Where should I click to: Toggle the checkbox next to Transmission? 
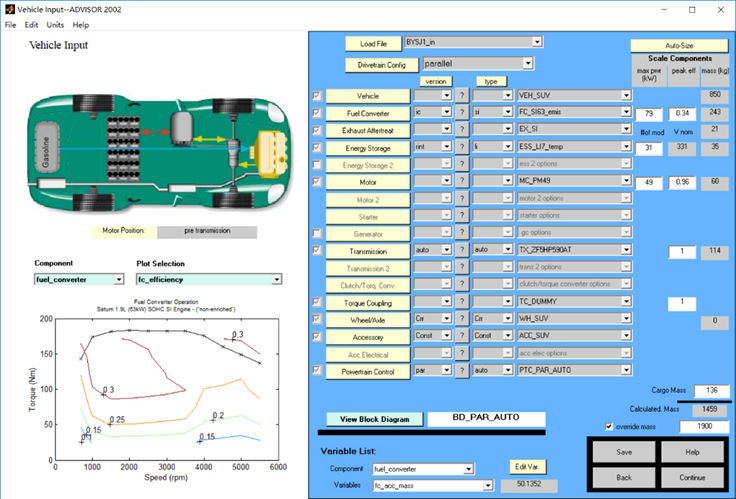318,250
